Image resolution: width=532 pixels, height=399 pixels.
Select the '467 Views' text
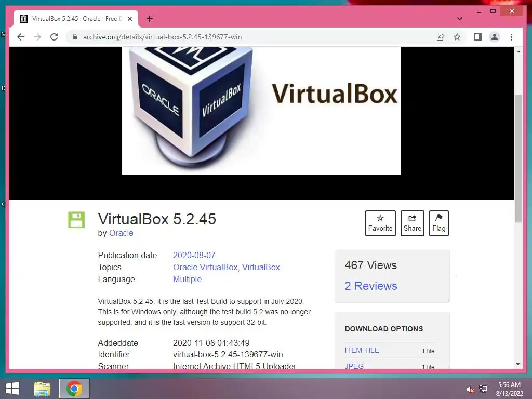coord(370,265)
